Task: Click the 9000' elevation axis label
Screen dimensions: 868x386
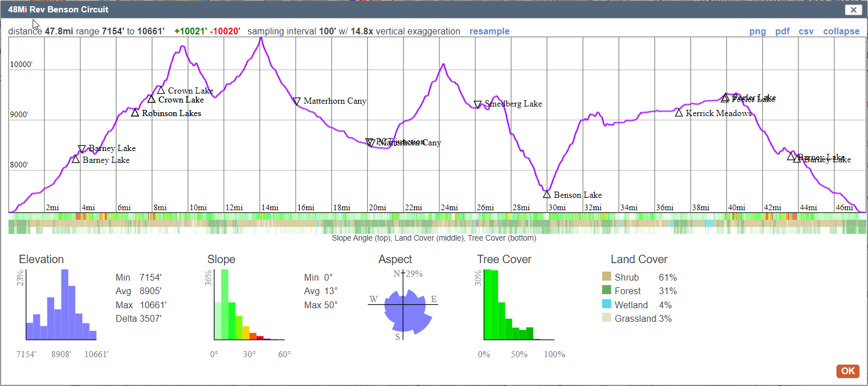Action: point(20,115)
